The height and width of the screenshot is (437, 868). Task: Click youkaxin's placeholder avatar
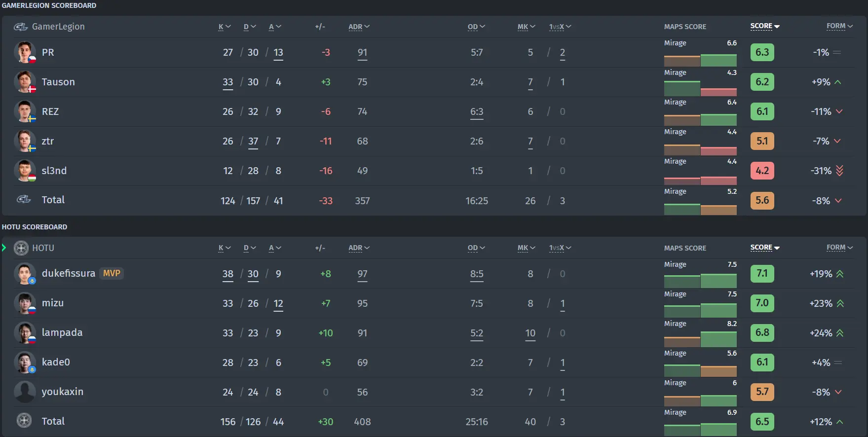click(x=25, y=392)
